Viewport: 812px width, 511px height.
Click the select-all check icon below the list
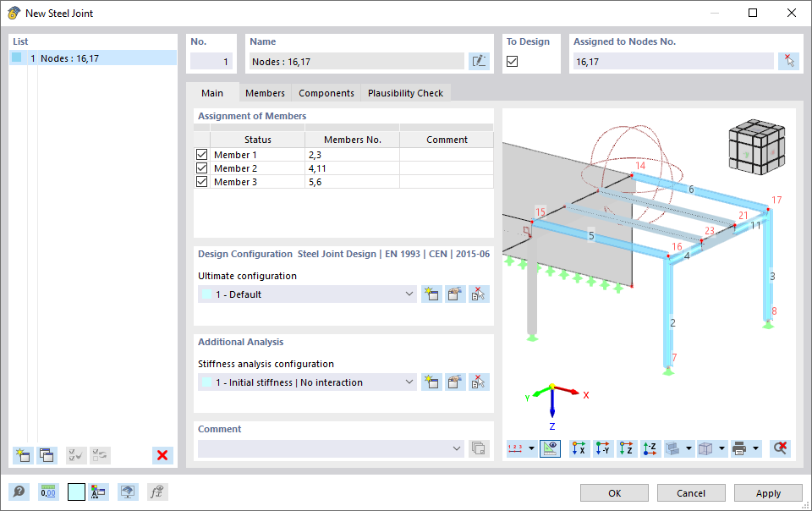coord(76,455)
